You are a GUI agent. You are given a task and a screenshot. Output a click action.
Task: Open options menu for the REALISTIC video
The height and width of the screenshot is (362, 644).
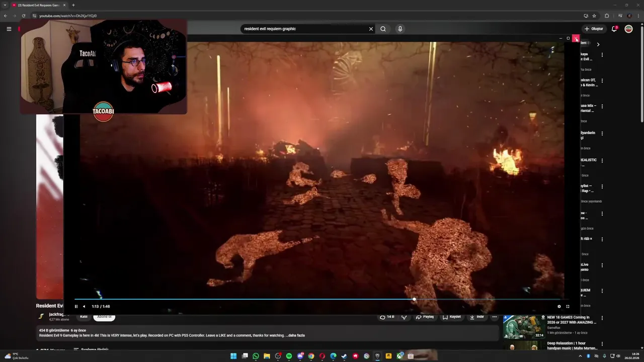click(x=602, y=161)
